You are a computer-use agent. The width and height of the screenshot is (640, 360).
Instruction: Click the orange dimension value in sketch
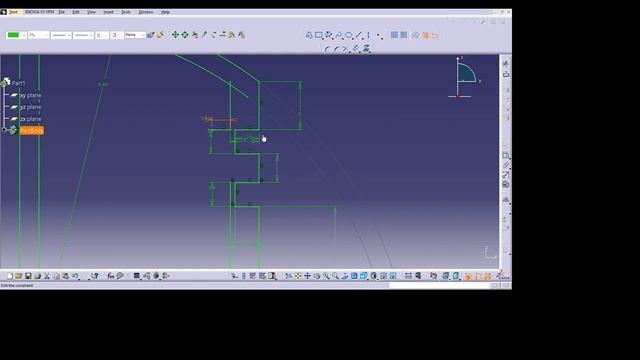[208, 119]
